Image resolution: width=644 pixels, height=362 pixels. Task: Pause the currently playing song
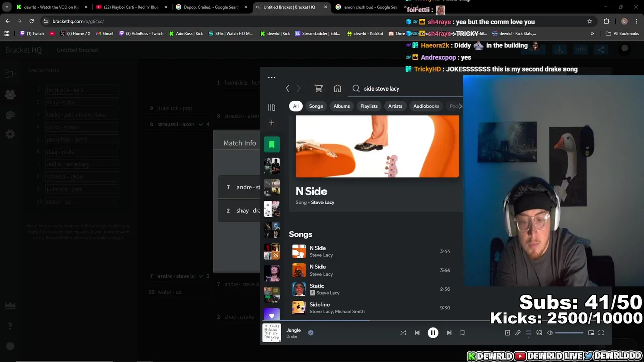pyautogui.click(x=433, y=333)
